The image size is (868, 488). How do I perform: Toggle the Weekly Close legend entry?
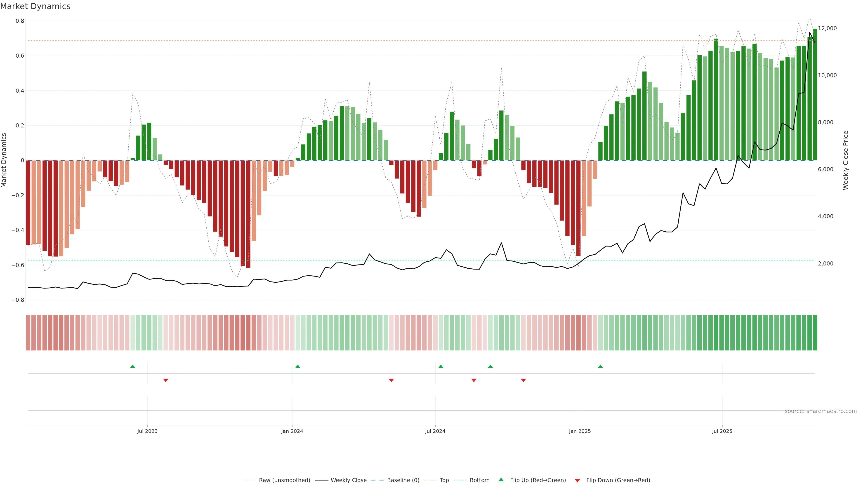(348, 480)
